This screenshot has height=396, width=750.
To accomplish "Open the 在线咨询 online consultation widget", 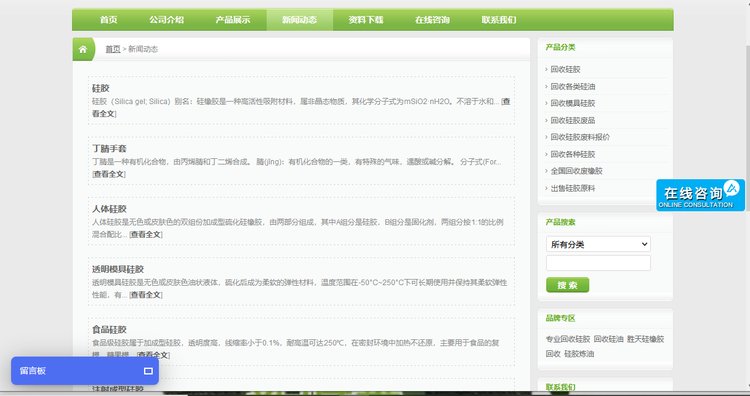I will (700, 195).
